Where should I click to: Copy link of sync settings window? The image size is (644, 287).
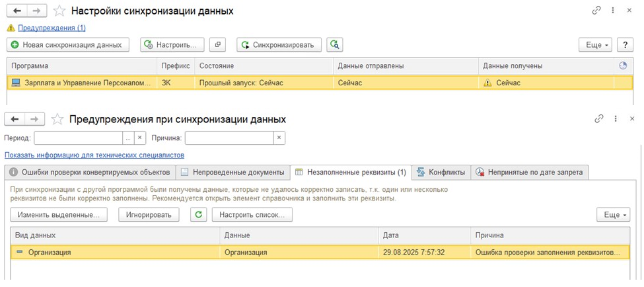[x=596, y=11]
